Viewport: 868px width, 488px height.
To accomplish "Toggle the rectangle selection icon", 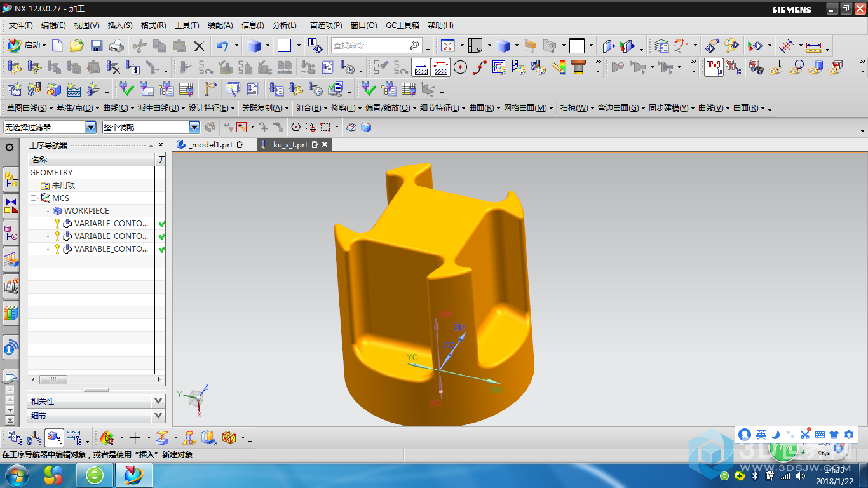I will coord(326,127).
